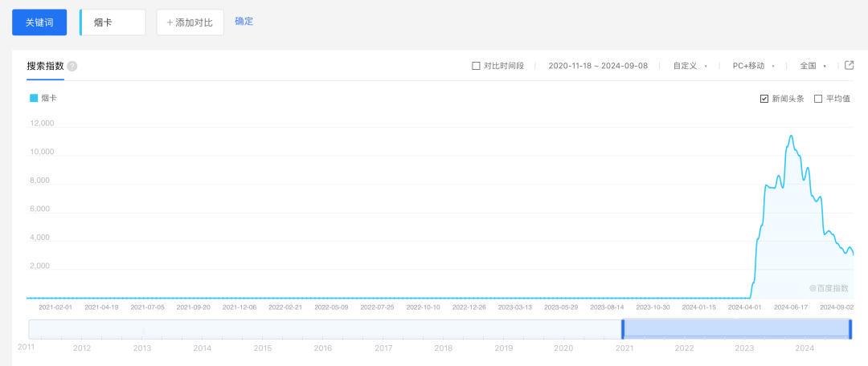Select the 搜索指数 tab
Image resolution: width=868 pixels, height=366 pixels.
click(45, 66)
